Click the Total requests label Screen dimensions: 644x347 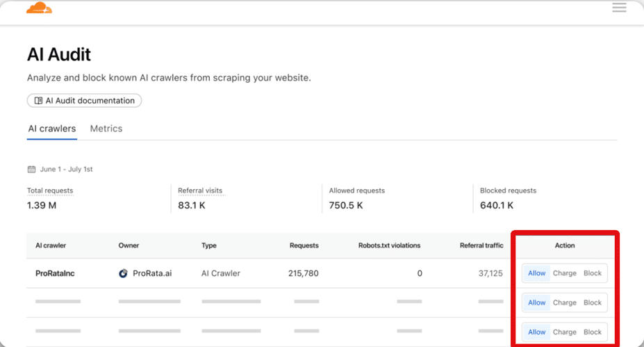[50, 191]
